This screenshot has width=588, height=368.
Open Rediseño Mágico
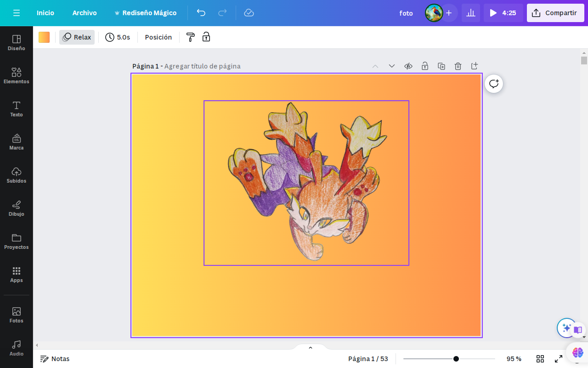[145, 13]
